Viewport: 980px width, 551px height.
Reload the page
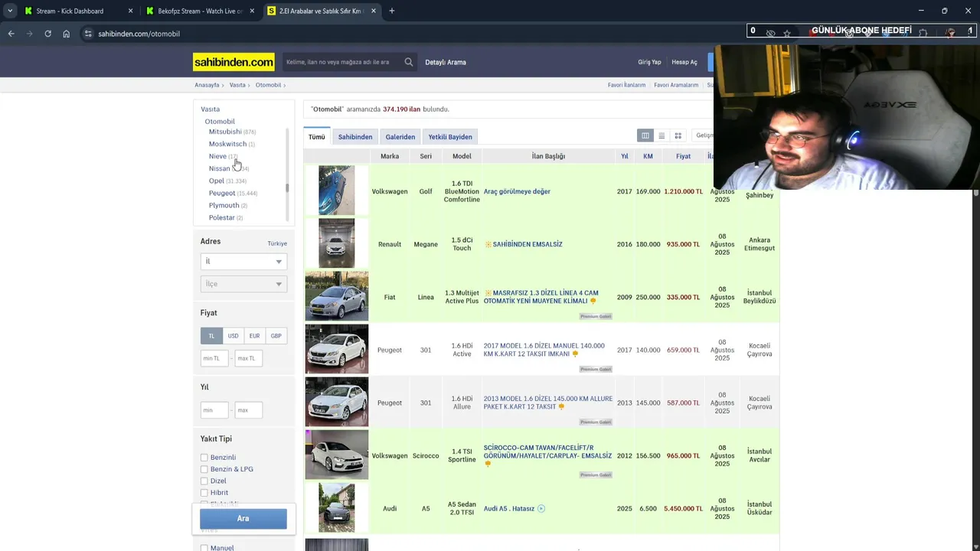click(47, 34)
